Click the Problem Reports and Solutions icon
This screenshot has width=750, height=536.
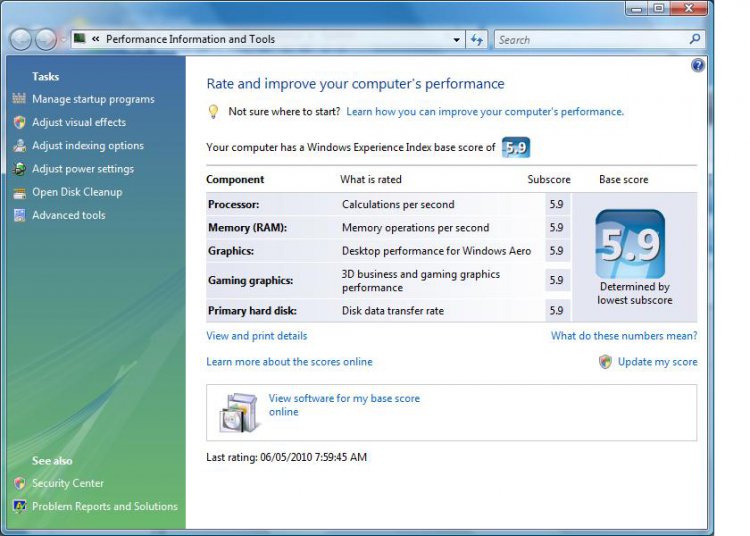(x=20, y=506)
